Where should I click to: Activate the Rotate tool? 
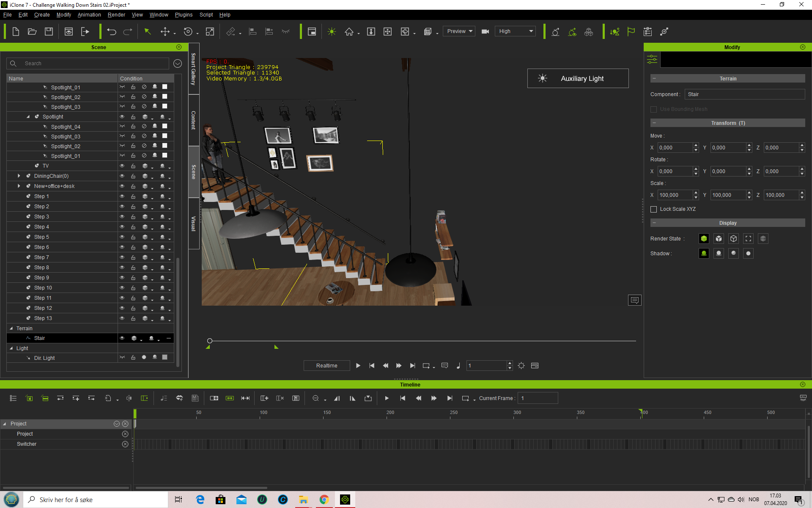point(188,32)
